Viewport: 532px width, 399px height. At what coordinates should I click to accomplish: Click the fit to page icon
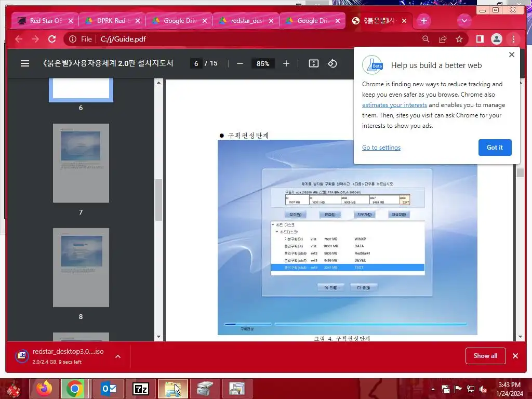click(x=313, y=63)
